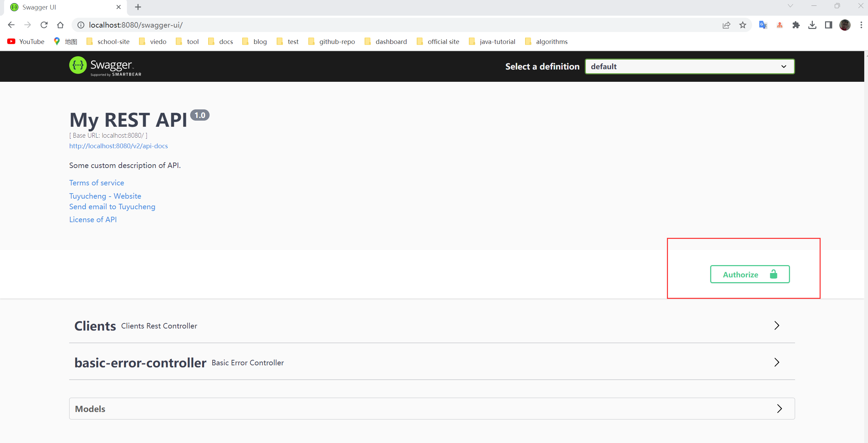Viewport: 868px width, 443px height.
Task: Open the tab search dropdown arrow
Action: pyautogui.click(x=790, y=6)
